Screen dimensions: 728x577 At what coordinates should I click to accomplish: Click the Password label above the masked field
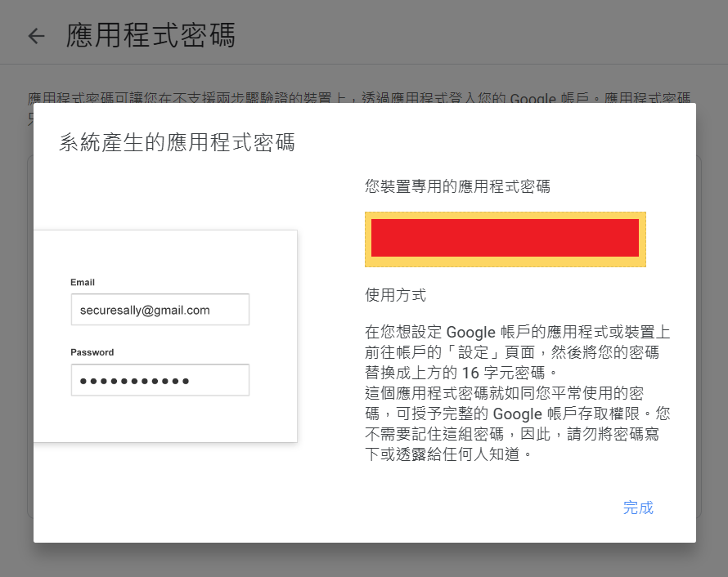tap(92, 352)
